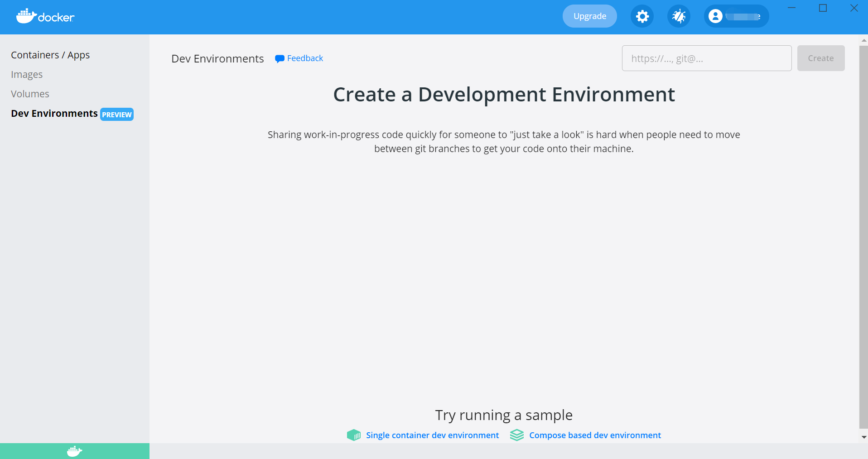This screenshot has width=868, height=459.
Task: Click the user account avatar icon
Action: [x=715, y=16]
